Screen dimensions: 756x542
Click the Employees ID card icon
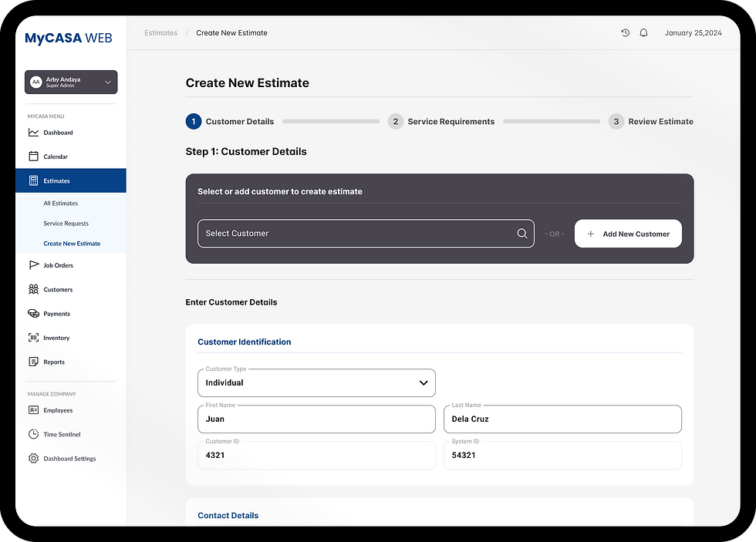pos(33,410)
